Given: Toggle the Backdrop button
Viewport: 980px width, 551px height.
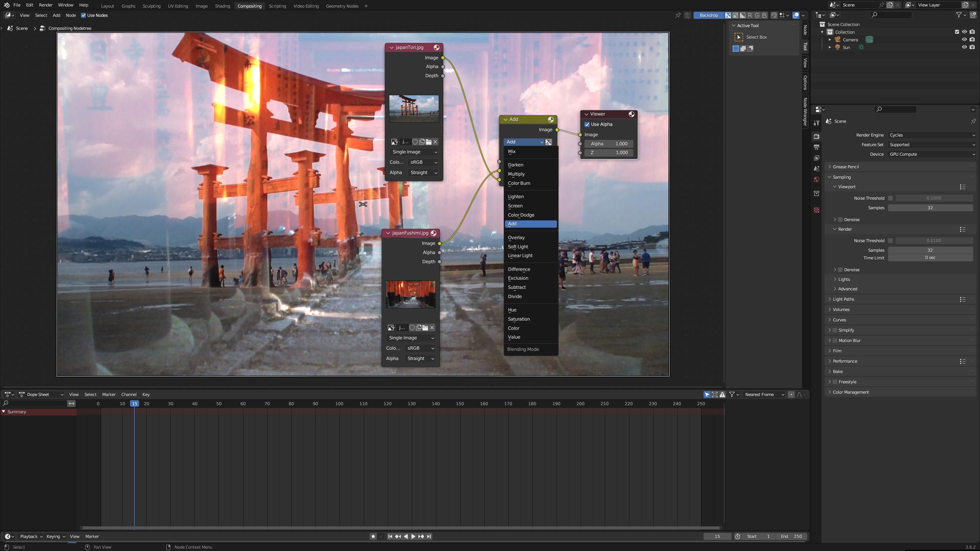Looking at the screenshot, I should [x=708, y=15].
